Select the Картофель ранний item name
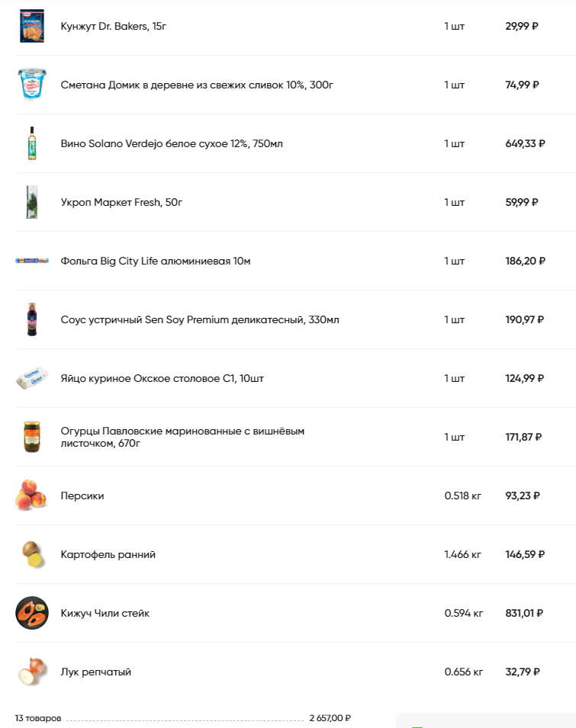The width and height of the screenshot is (576, 728). (x=108, y=554)
